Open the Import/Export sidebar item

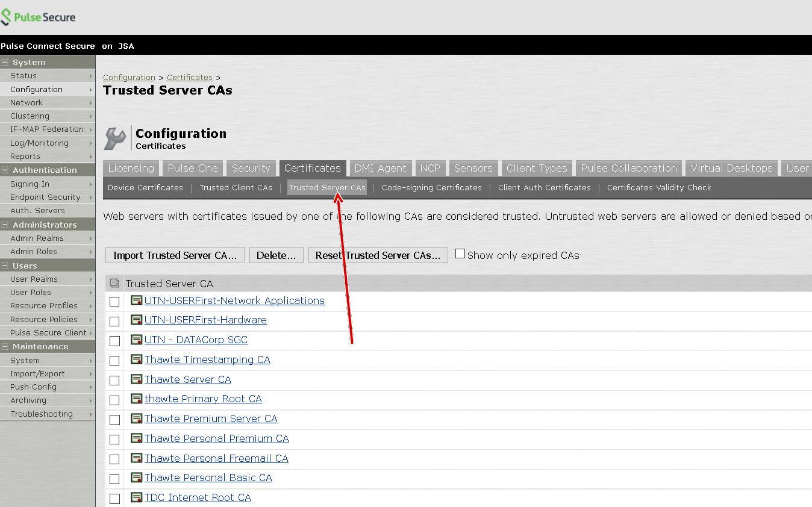tap(48, 373)
